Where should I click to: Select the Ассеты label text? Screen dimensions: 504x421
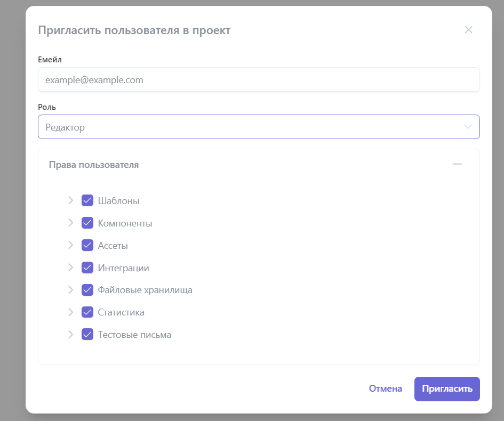(x=113, y=246)
